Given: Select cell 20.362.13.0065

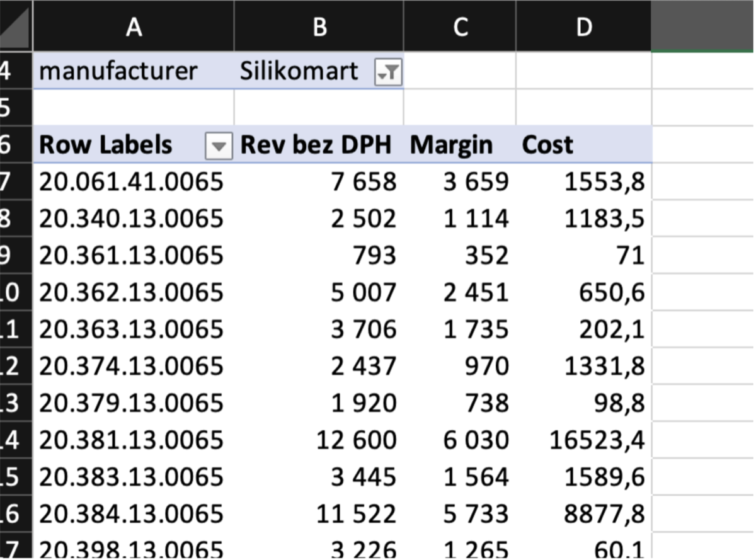Looking at the screenshot, I should pos(133,292).
